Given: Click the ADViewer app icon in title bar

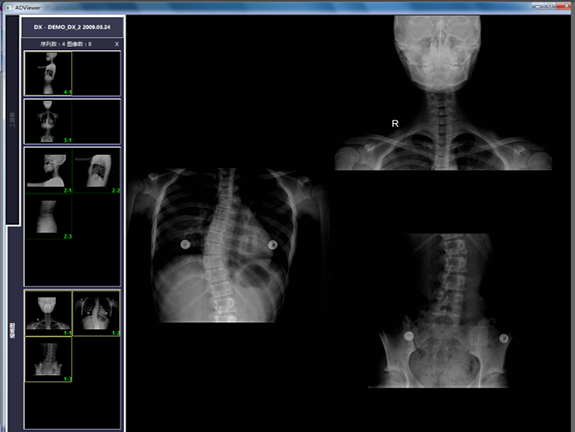Looking at the screenshot, I should tap(8, 7).
